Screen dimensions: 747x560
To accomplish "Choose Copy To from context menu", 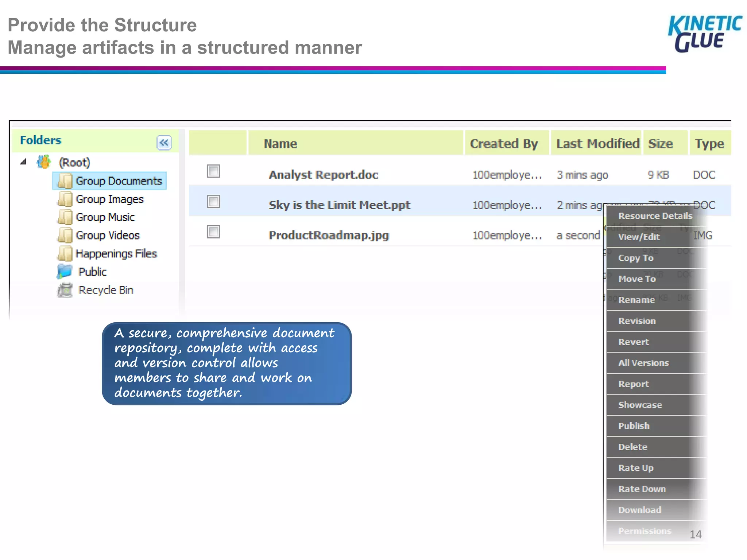I will (x=656, y=258).
